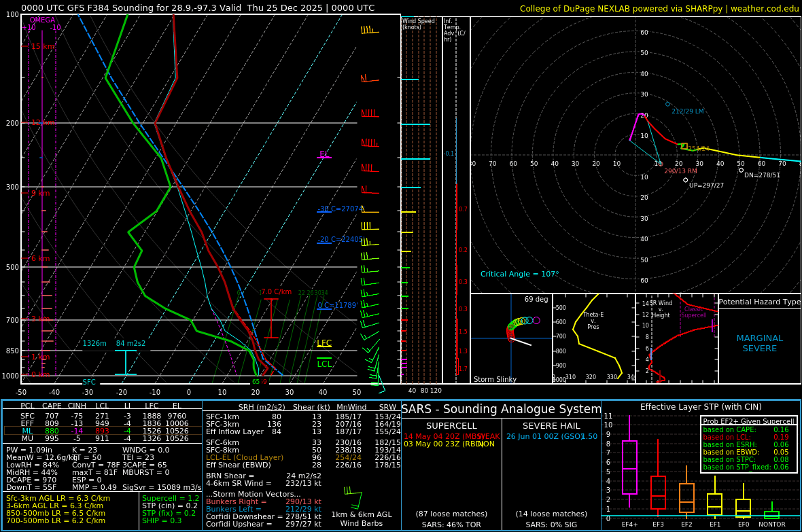Click the 'Bunkers Right = 290/13 kt' entry
Image resolution: width=802 pixels, height=532 pixels.
[264, 502]
